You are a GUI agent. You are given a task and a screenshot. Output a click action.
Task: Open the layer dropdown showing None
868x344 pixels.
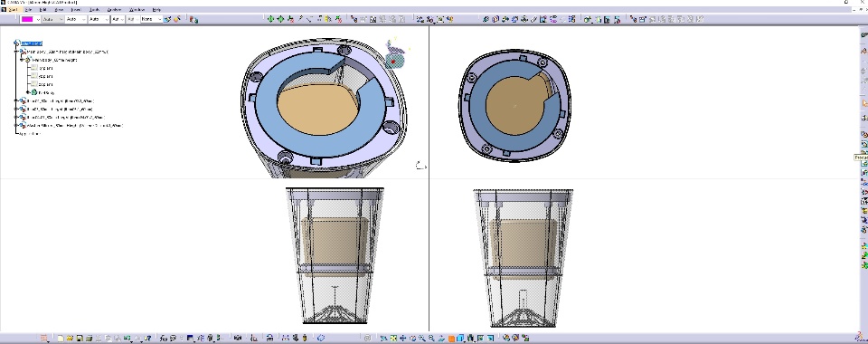pos(152,19)
